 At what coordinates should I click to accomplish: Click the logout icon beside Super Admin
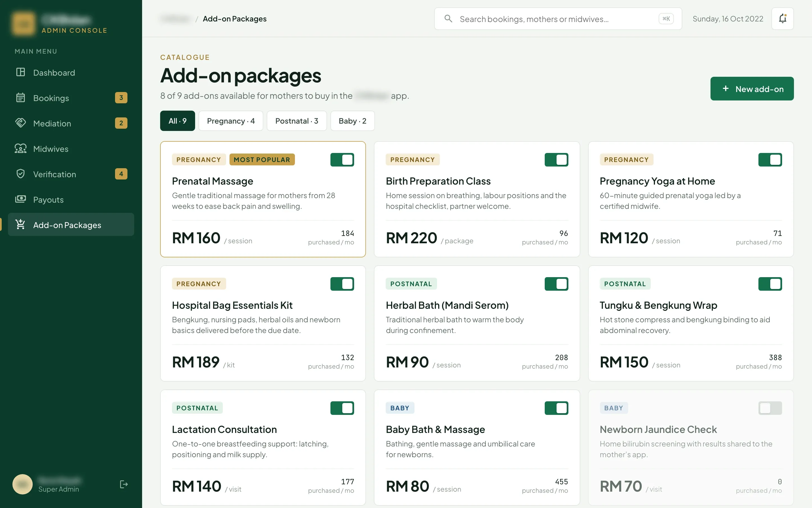pyautogui.click(x=124, y=484)
